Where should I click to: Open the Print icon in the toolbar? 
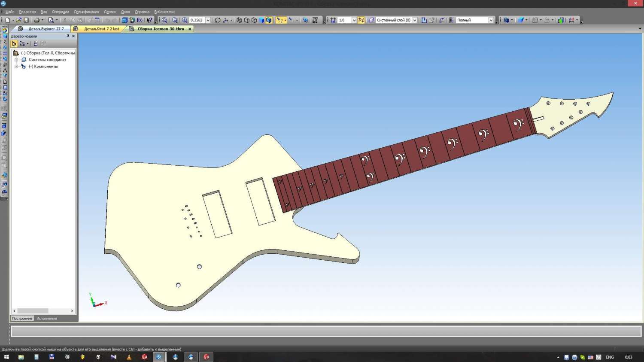37,20
